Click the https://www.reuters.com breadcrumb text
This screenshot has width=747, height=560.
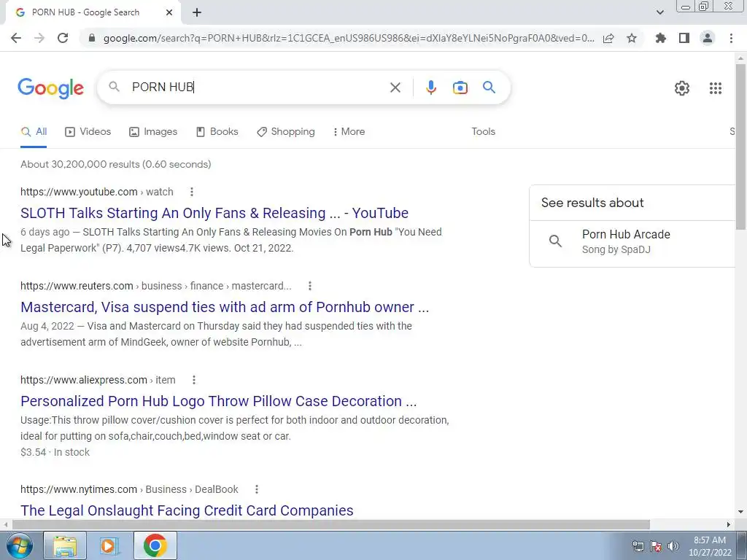pos(77,286)
